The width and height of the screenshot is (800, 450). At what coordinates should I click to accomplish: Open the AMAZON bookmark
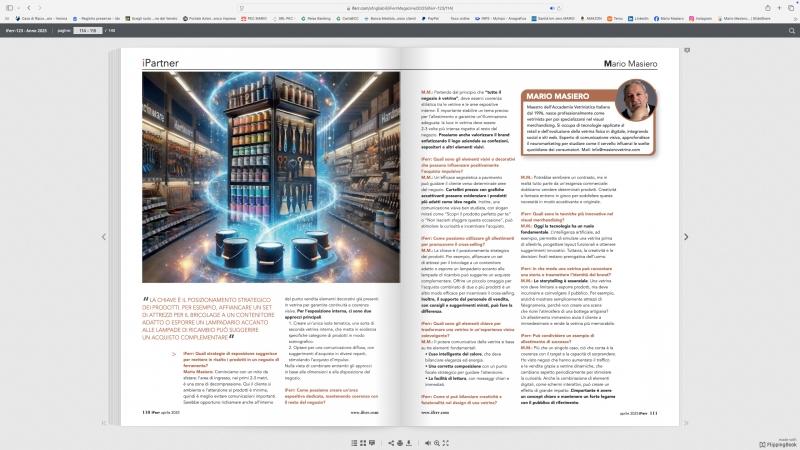point(591,18)
